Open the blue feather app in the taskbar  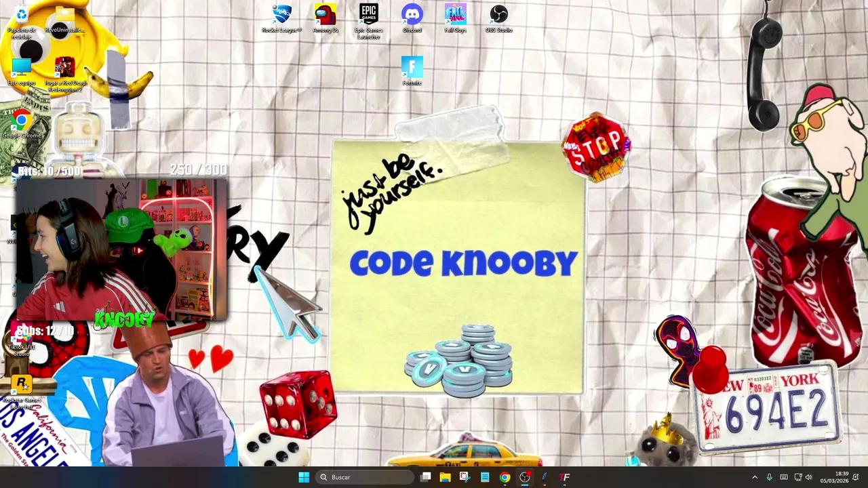(x=545, y=477)
